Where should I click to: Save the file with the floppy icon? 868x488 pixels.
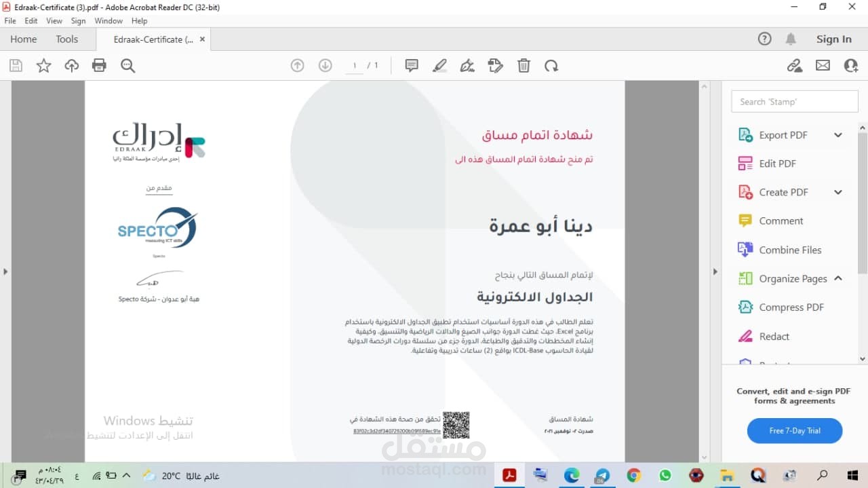16,66
